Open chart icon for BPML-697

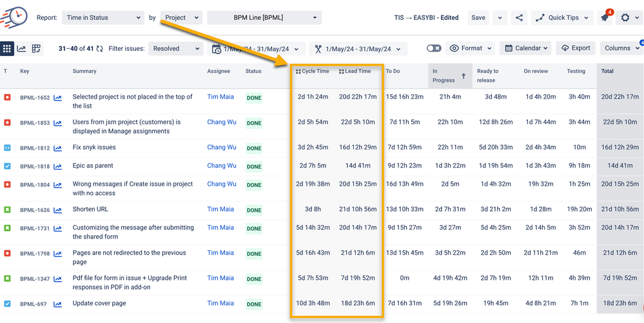pyautogui.click(x=57, y=304)
